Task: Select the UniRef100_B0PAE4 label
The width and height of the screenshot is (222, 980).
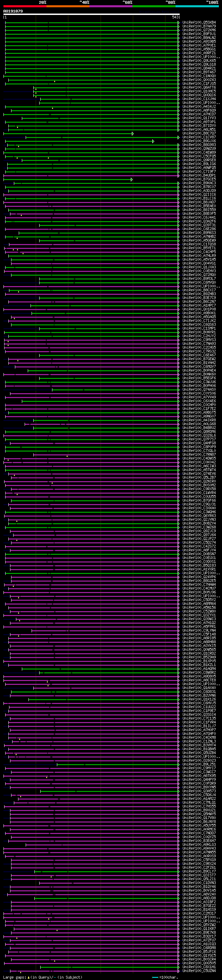Action: [199, 370]
